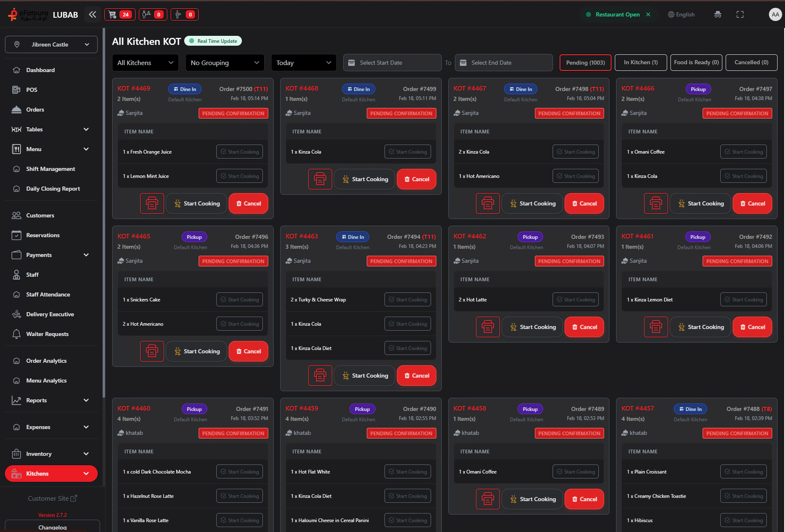Click the incognito icon in top bar
The image size is (785, 532).
tap(718, 14)
